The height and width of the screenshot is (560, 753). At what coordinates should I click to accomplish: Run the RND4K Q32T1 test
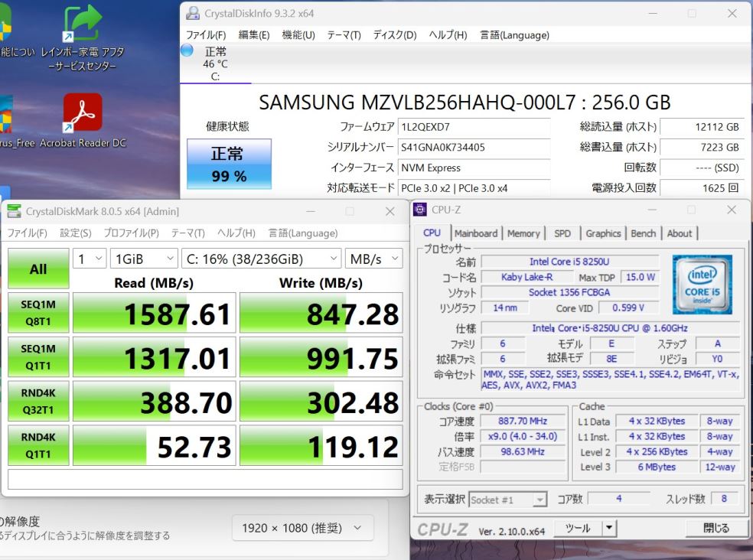38,401
